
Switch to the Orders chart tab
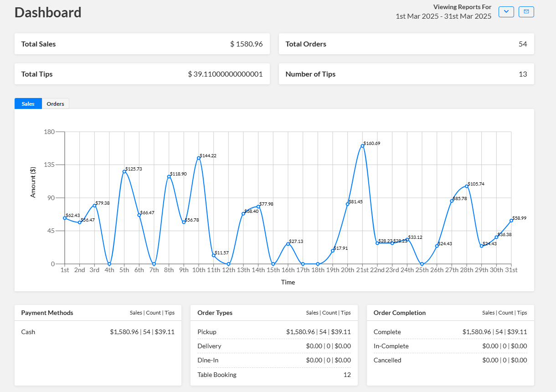click(55, 104)
